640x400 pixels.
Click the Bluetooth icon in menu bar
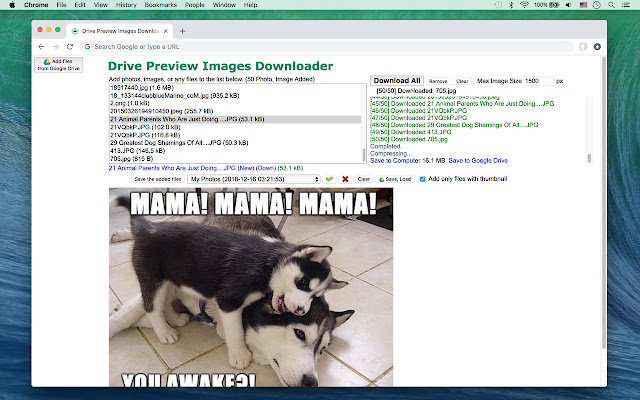[511, 5]
